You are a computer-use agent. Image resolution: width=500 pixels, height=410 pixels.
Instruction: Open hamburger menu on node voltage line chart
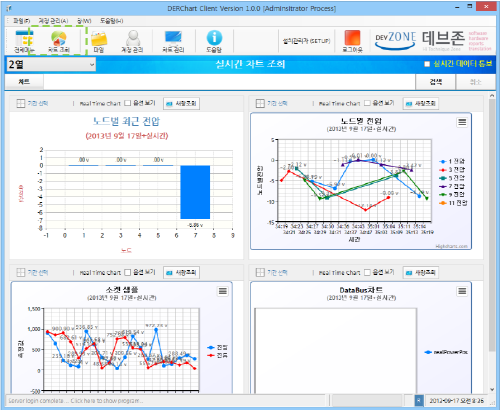point(462,122)
